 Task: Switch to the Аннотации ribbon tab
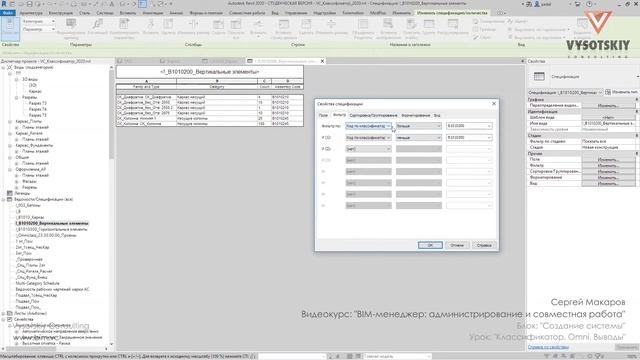coord(153,13)
